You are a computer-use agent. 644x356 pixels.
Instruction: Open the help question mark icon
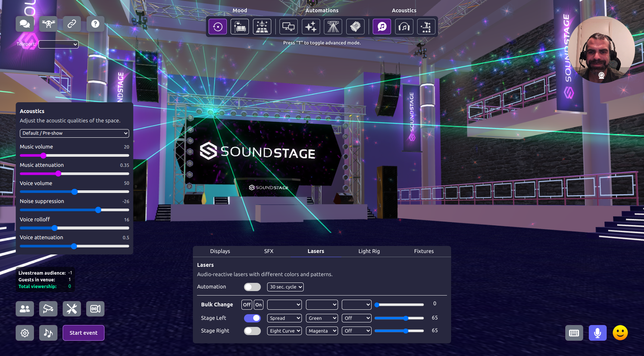[x=96, y=24]
